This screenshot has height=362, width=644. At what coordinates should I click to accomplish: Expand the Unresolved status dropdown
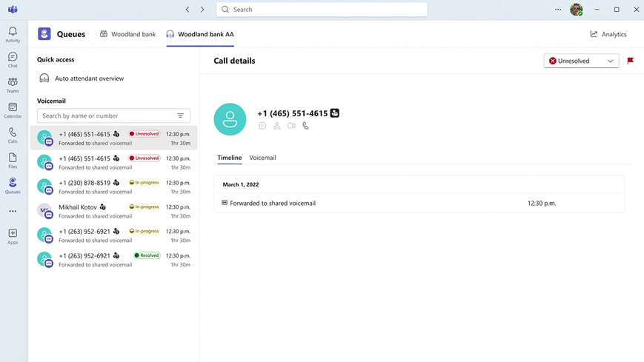[x=581, y=61]
